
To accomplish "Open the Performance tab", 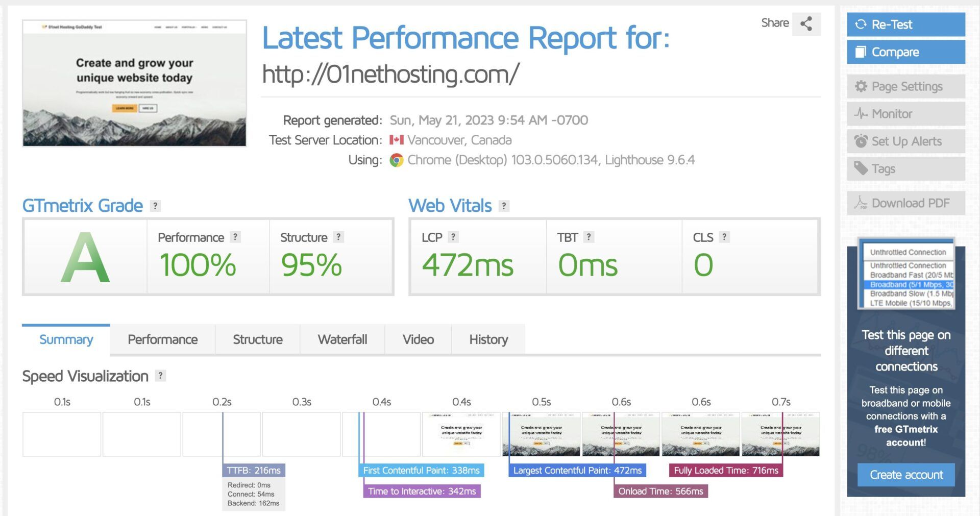I will pyautogui.click(x=162, y=339).
